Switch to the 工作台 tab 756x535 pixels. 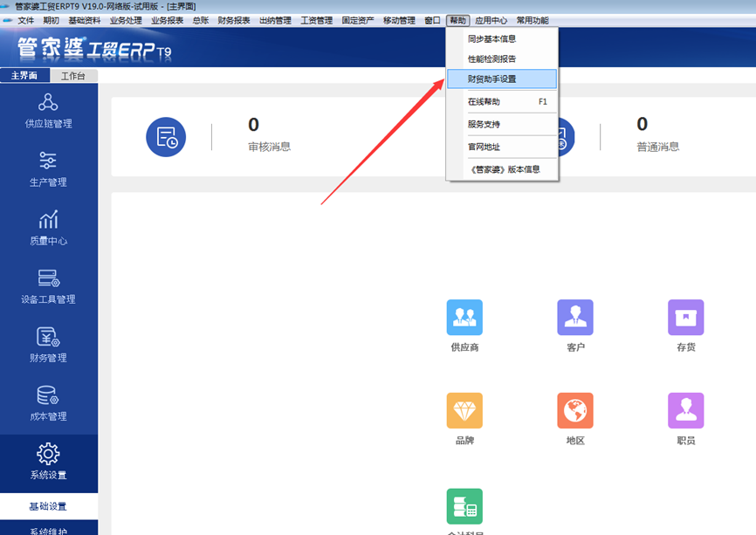tap(73, 76)
